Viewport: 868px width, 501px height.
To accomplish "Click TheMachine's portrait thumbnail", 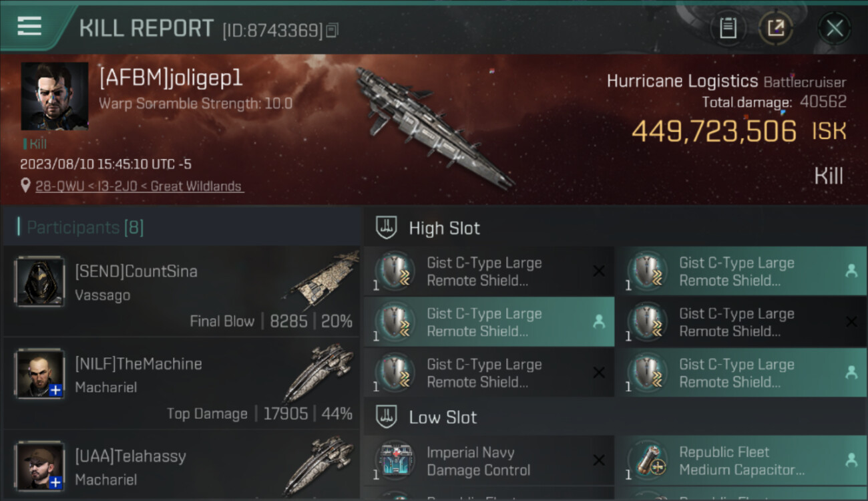I will (x=40, y=373).
